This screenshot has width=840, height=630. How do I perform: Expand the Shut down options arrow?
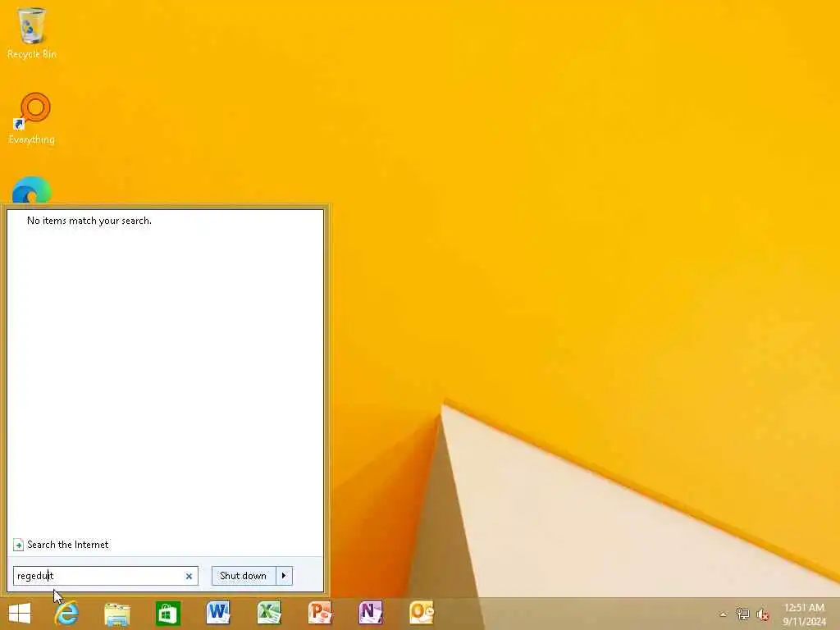284,576
